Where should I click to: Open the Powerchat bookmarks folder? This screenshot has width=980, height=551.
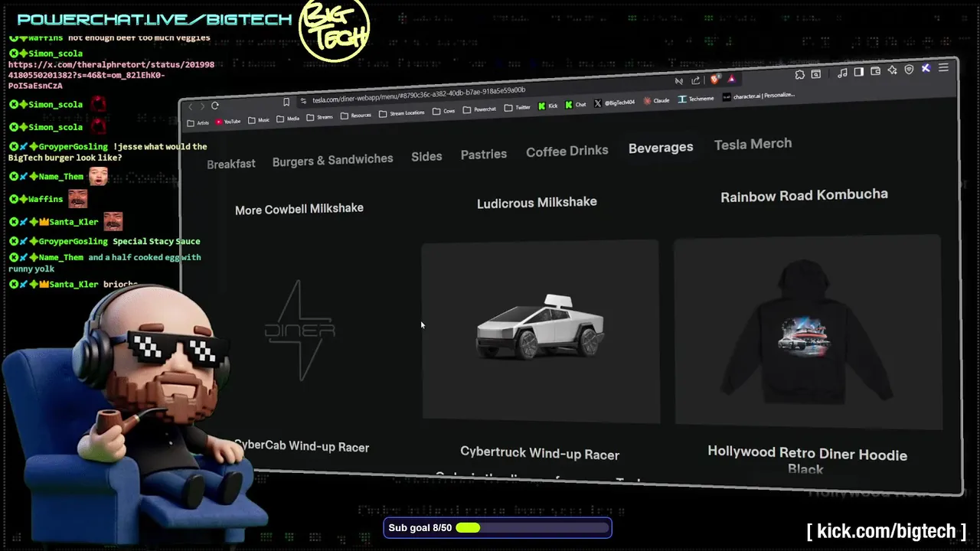479,109
